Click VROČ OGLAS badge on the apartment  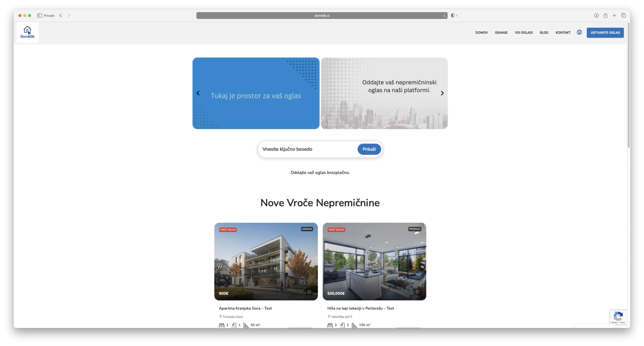pos(227,229)
